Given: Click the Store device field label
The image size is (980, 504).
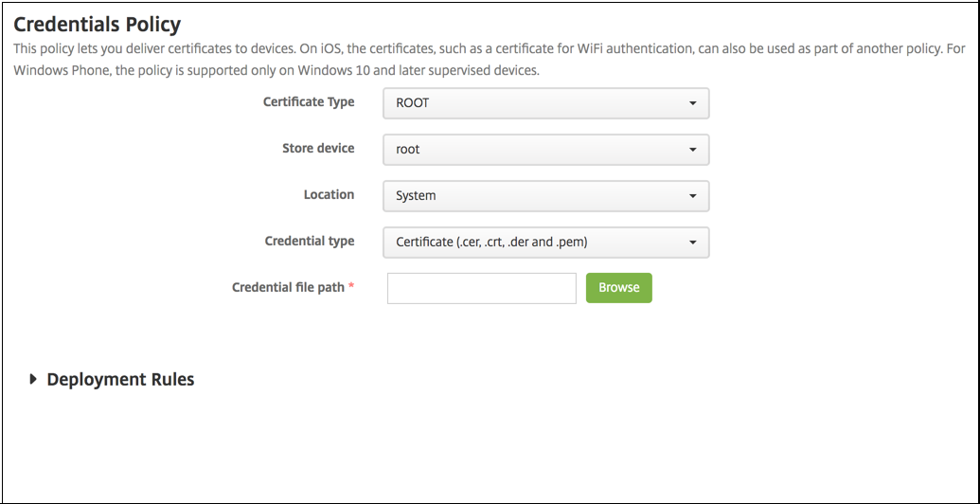Looking at the screenshot, I should (x=318, y=149).
